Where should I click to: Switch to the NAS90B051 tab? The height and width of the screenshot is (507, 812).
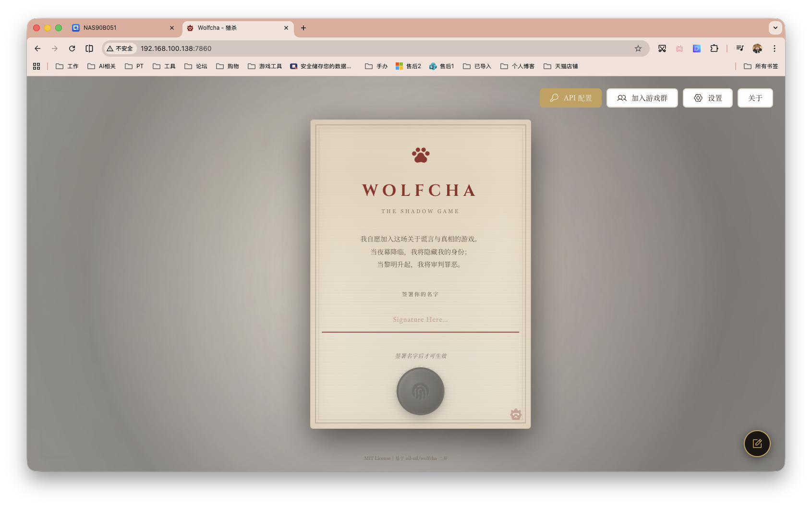[121, 28]
